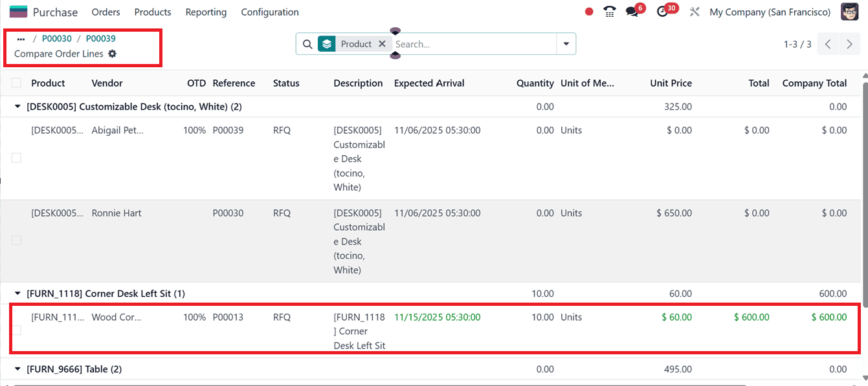Select the checkbox for the P00013 Wood row
The width and height of the screenshot is (868, 386).
(x=16, y=328)
